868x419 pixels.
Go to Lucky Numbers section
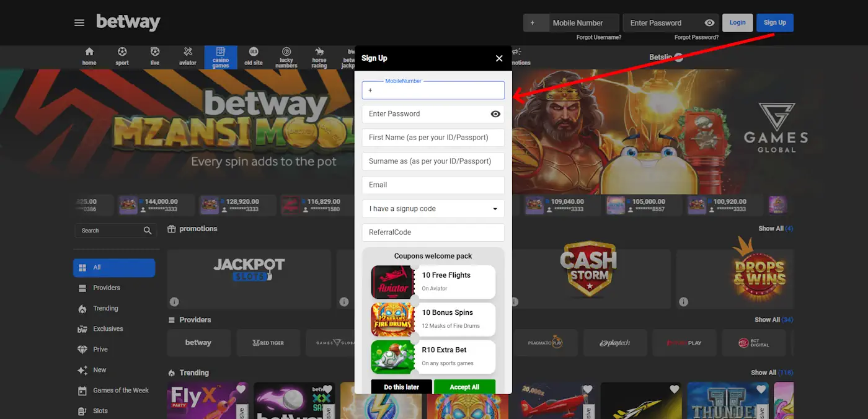click(x=286, y=56)
